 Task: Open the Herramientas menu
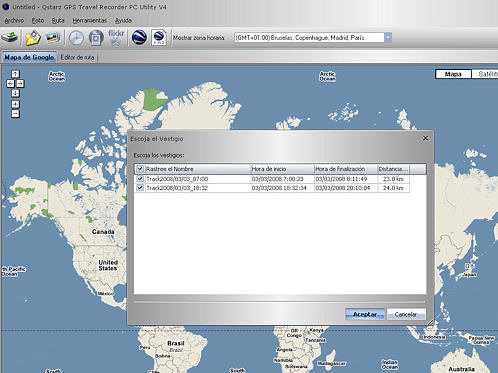[x=89, y=20]
